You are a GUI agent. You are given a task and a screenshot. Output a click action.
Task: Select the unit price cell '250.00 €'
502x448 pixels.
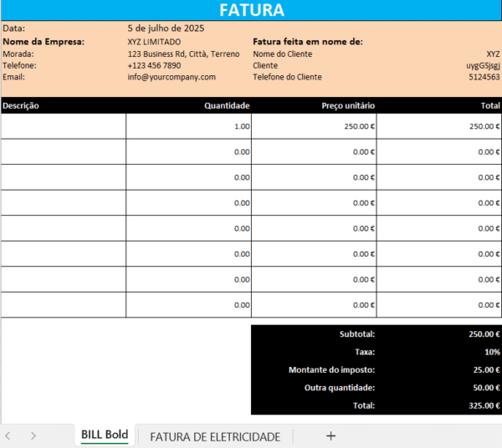pos(314,126)
